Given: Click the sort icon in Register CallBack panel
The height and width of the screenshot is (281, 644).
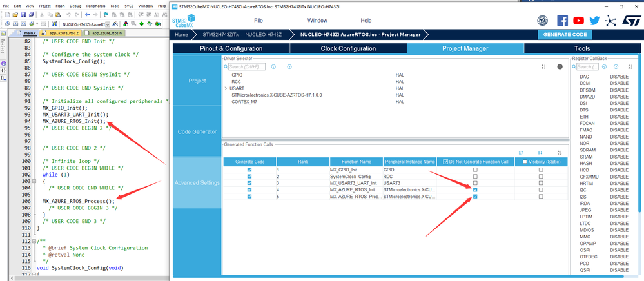Looking at the screenshot, I should 630,66.
